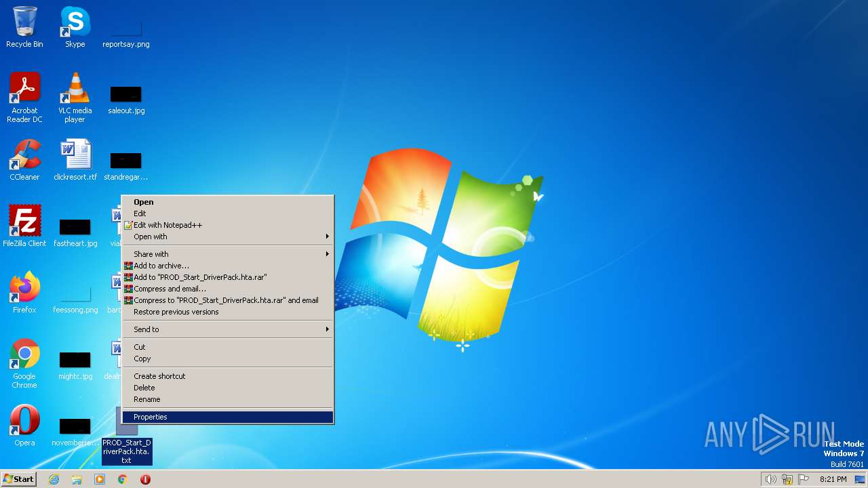Choose Rename in the context menu
Image resolution: width=868 pixels, height=488 pixels.
click(x=228, y=399)
